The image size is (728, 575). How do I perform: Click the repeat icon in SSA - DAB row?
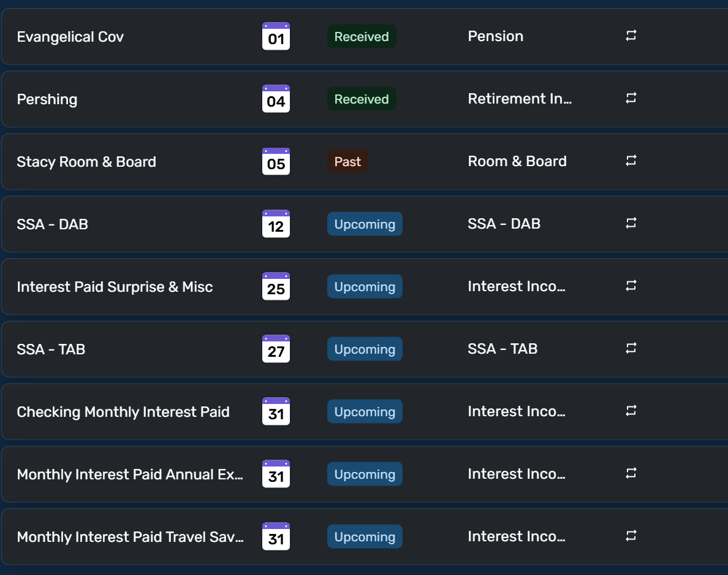[631, 223]
